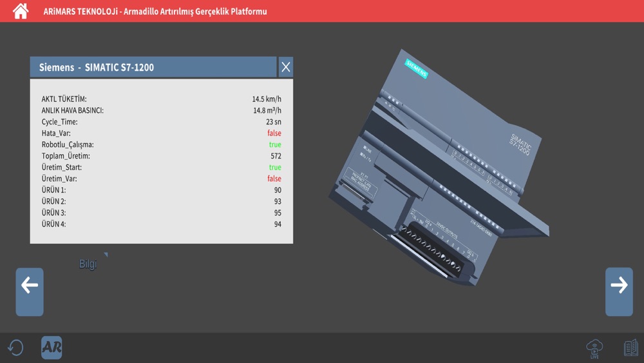Select the Üretim_Start label

click(x=62, y=168)
